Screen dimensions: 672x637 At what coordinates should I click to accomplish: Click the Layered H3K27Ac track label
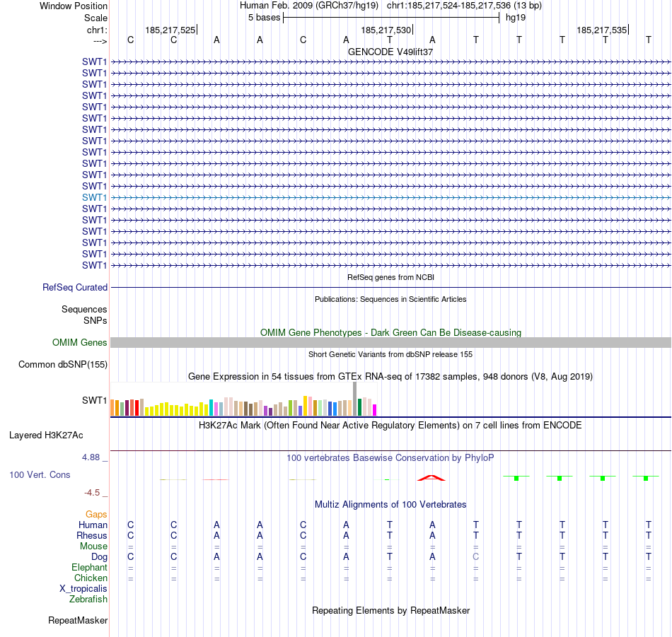click(x=46, y=436)
